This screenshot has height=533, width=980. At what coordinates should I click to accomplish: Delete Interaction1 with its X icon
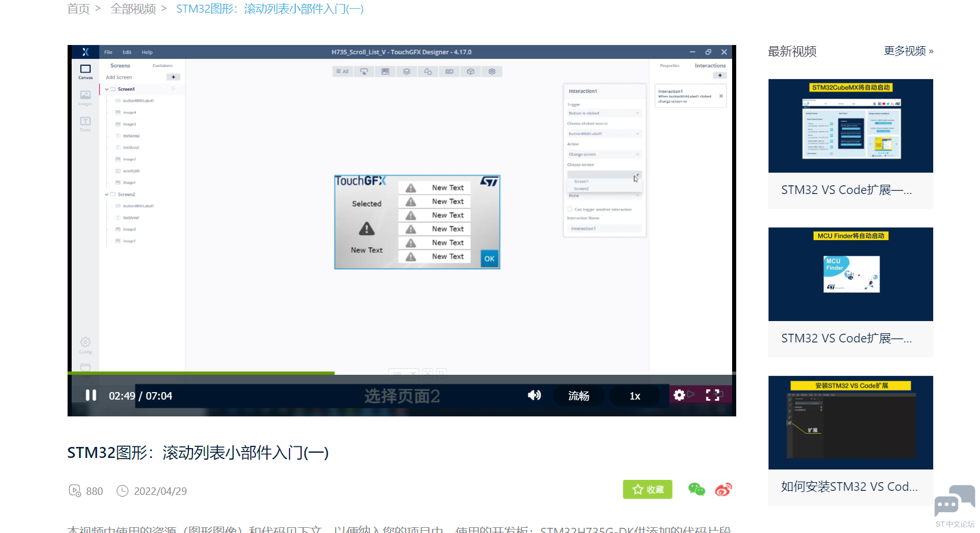(x=721, y=96)
